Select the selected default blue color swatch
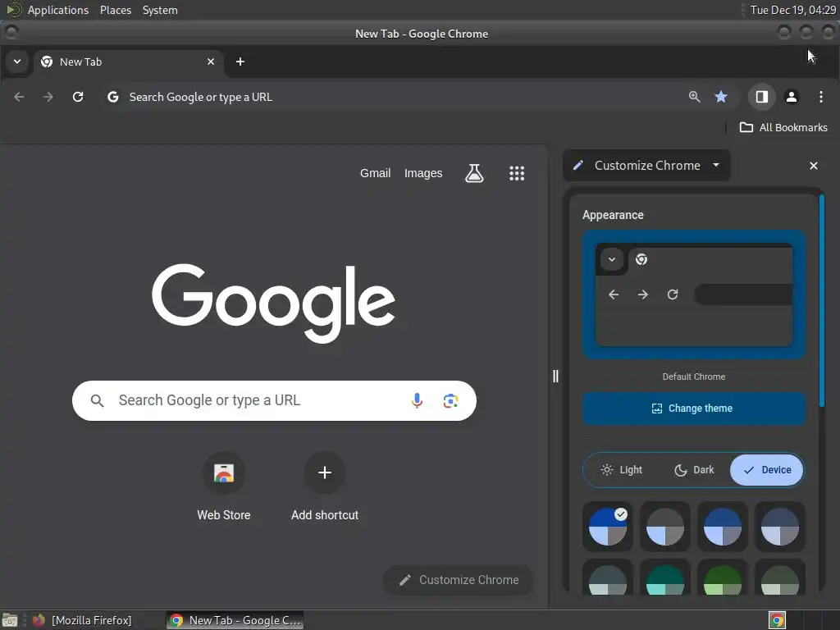This screenshot has height=630, width=840. pyautogui.click(x=608, y=527)
